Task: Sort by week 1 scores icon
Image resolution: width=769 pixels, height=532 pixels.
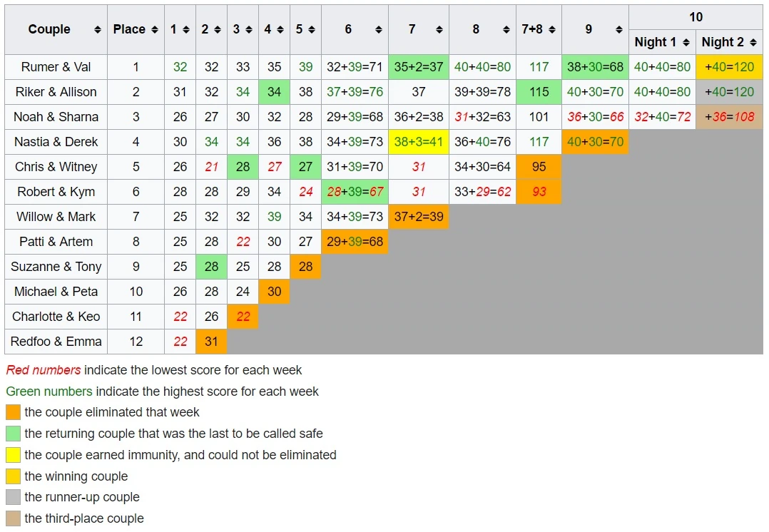Action: [186, 30]
